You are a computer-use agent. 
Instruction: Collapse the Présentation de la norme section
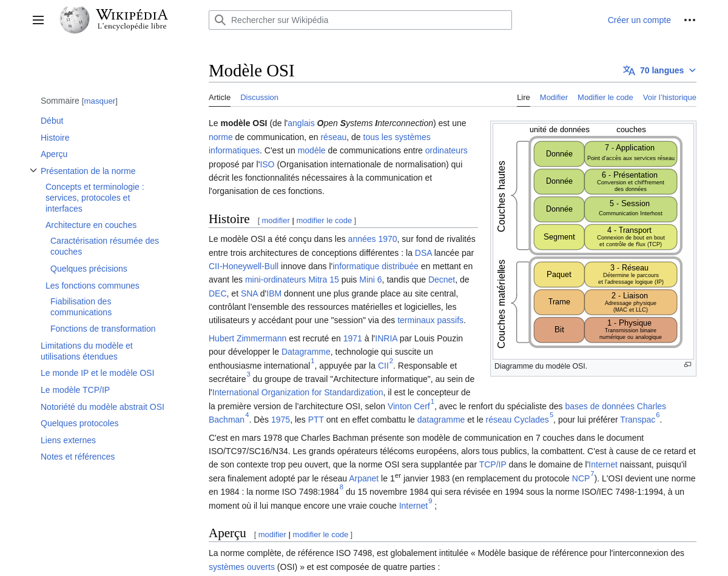(33, 170)
